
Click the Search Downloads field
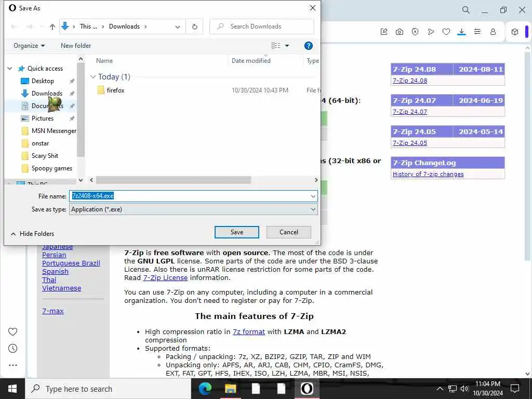pos(262,26)
